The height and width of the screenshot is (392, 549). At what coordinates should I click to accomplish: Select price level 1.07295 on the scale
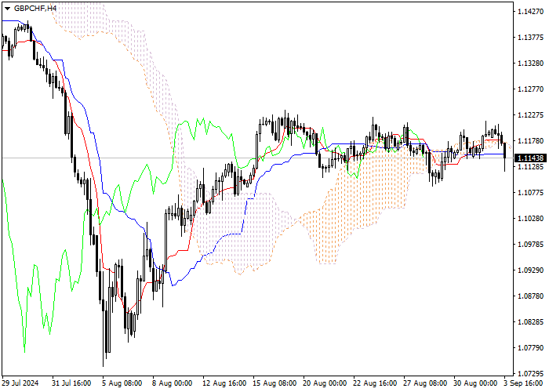point(530,373)
